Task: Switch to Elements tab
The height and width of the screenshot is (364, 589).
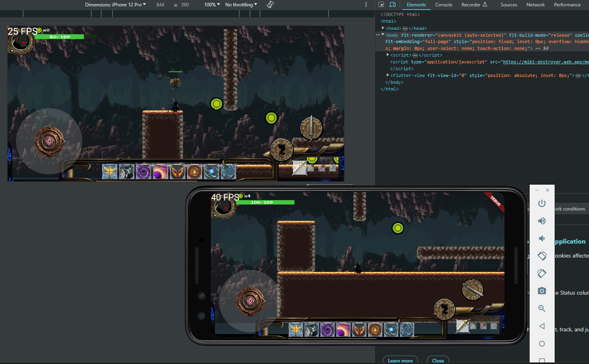Action: [x=416, y=4]
